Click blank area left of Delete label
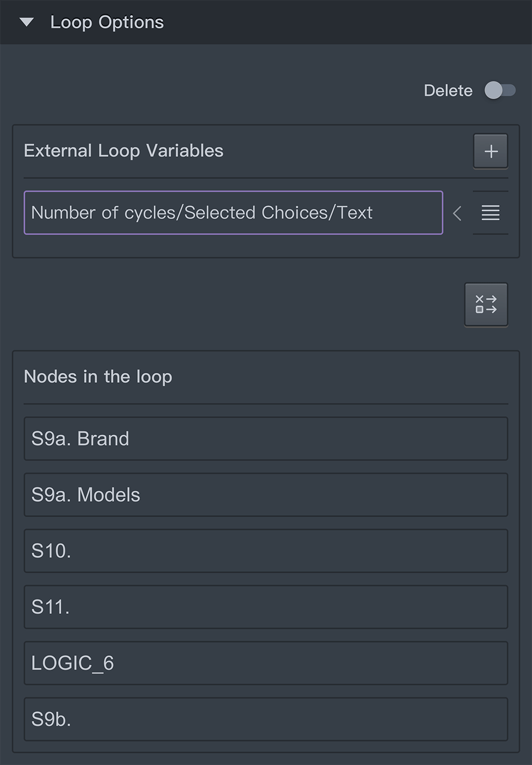 [208, 91]
